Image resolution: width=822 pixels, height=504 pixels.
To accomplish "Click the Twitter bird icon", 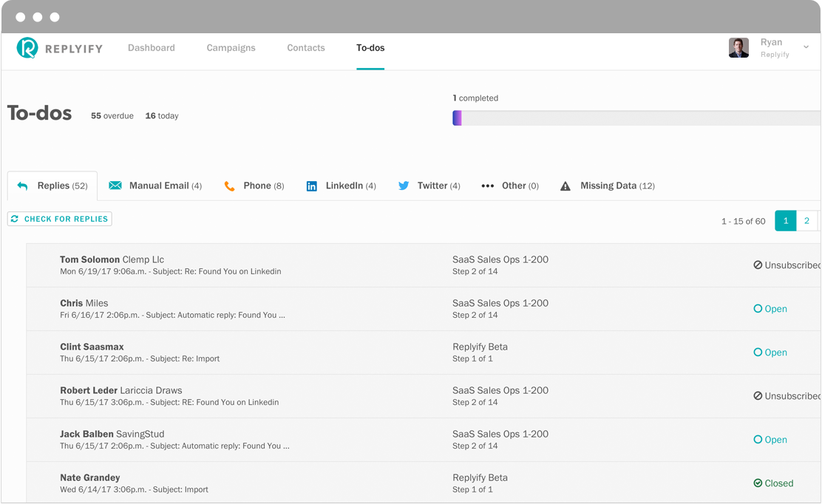I will click(x=404, y=185).
